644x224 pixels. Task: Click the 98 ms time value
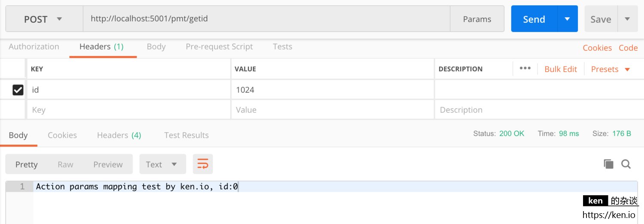point(569,133)
